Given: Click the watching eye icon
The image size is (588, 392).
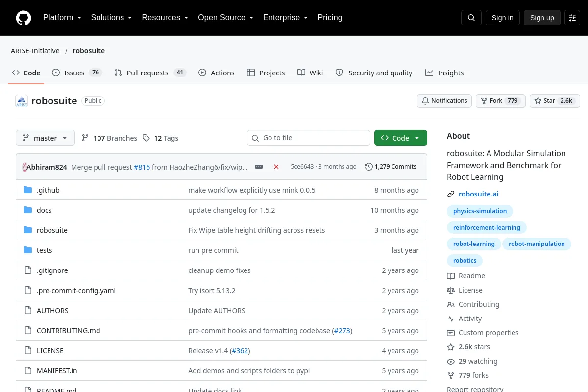Looking at the screenshot, I should coord(451,361).
